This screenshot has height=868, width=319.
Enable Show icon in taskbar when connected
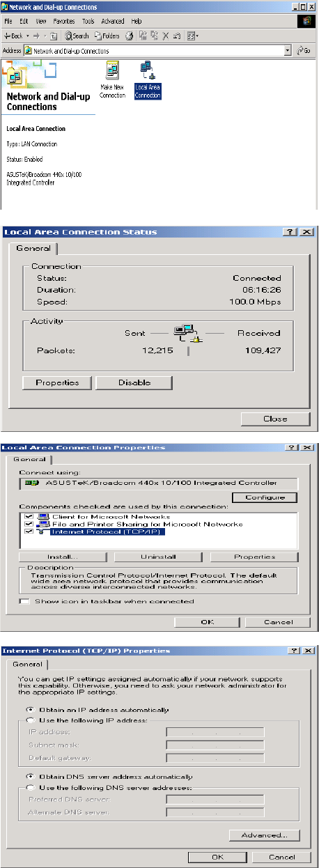pos(24,601)
